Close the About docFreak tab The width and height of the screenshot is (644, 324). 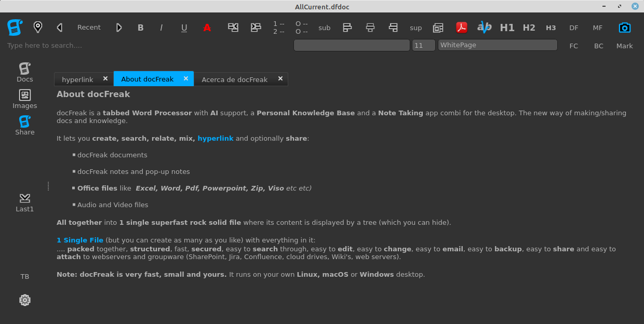tap(186, 78)
